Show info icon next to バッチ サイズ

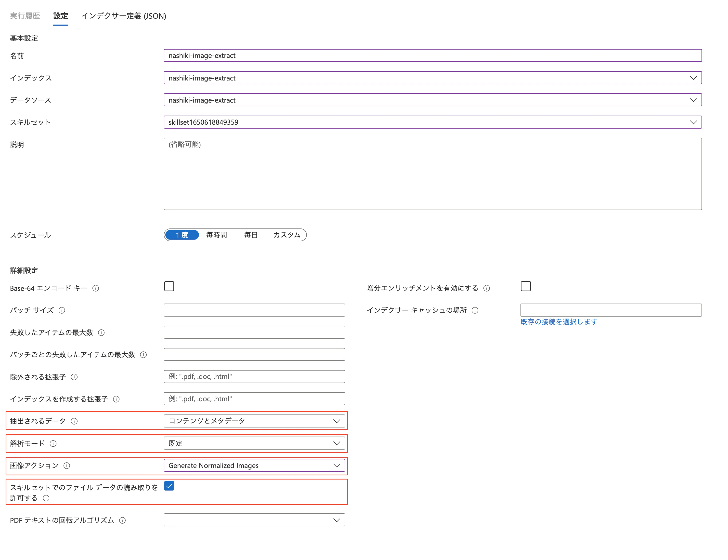tap(62, 310)
